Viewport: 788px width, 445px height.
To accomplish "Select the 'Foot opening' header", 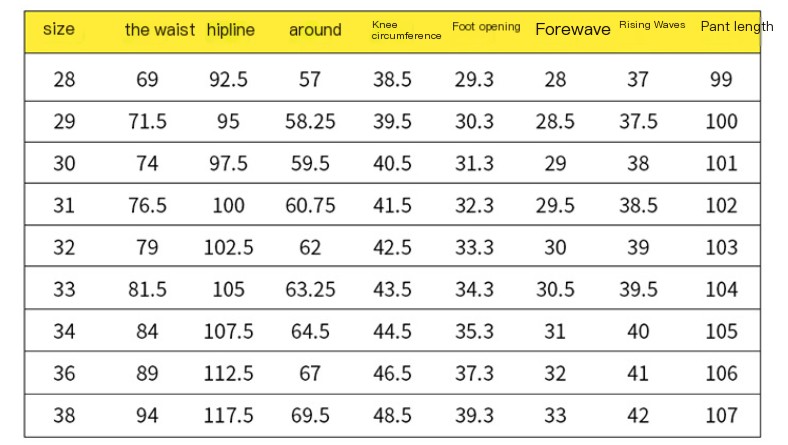I will coord(486,27).
